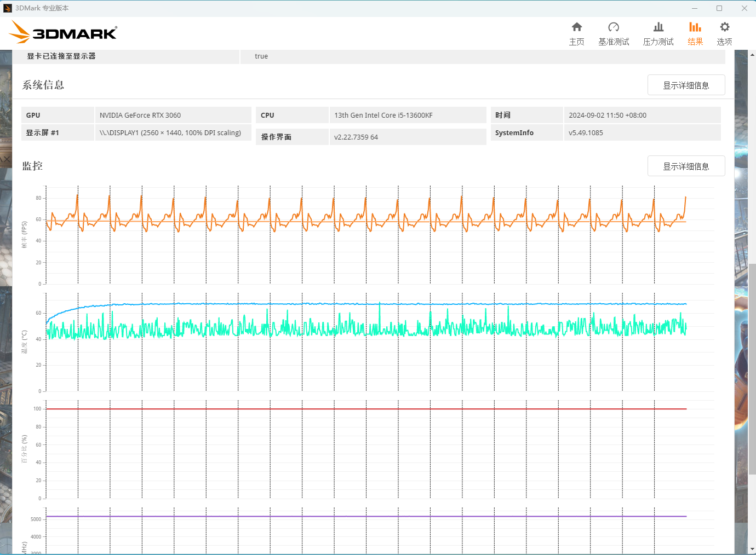Open the 选项 gear icon

pyautogui.click(x=724, y=27)
